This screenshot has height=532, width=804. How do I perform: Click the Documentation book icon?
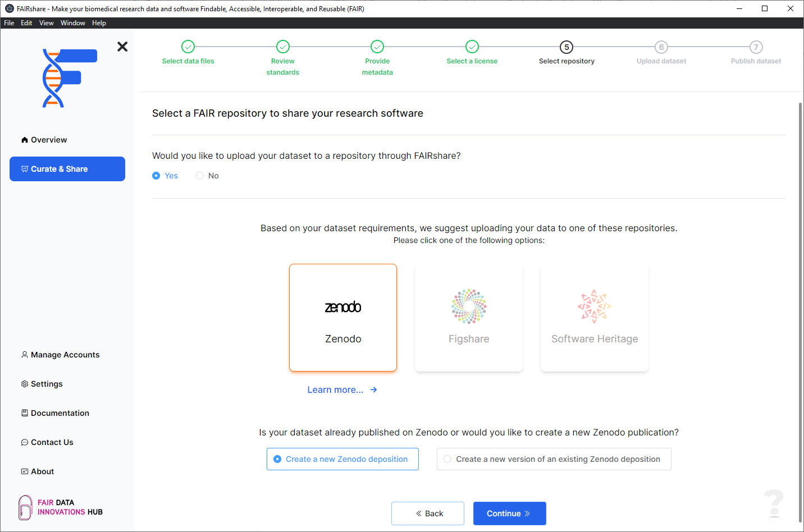coord(25,413)
